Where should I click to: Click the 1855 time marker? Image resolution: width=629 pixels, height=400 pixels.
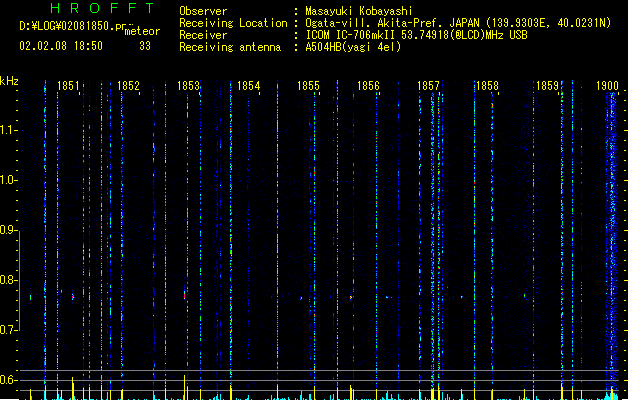click(x=308, y=86)
